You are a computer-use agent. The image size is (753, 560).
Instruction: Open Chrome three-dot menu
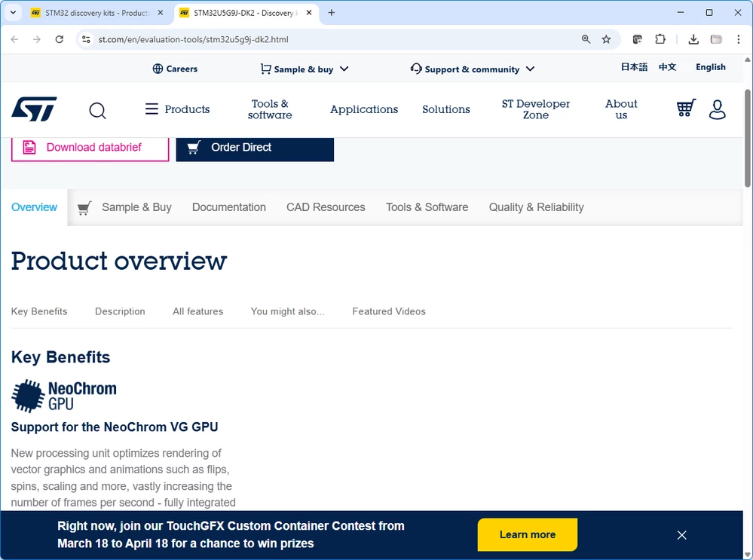tap(739, 39)
